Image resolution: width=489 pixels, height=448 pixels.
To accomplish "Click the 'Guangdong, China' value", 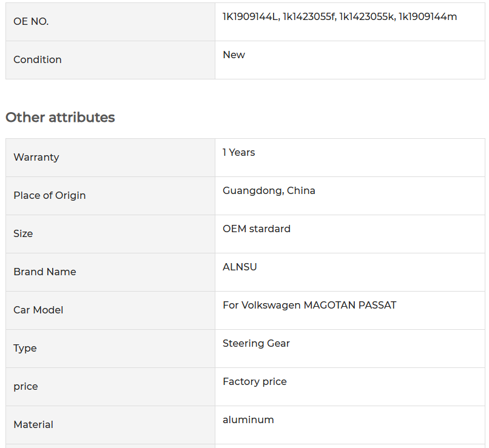I will point(269,191).
